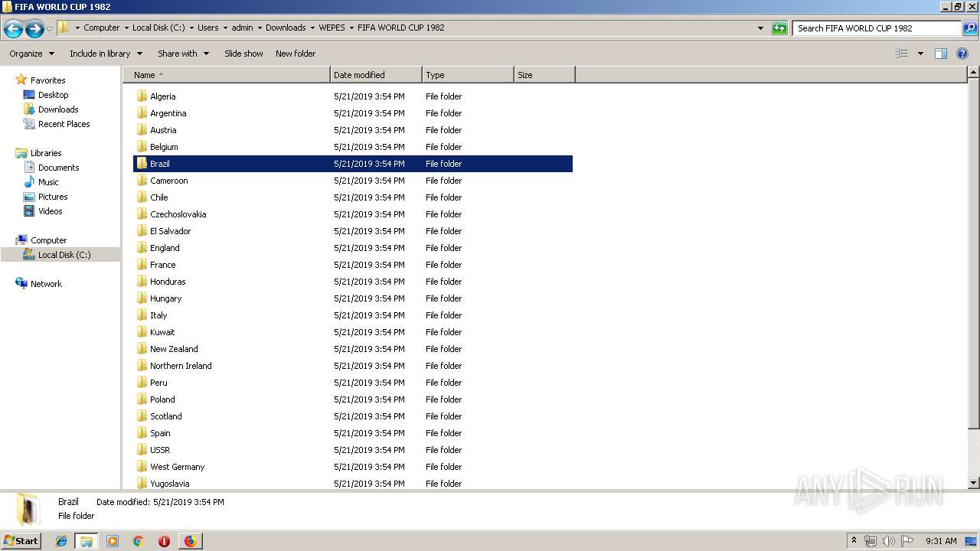Click the Windows Explorer taskbar button
Viewport: 980px width, 551px height.
click(87, 541)
